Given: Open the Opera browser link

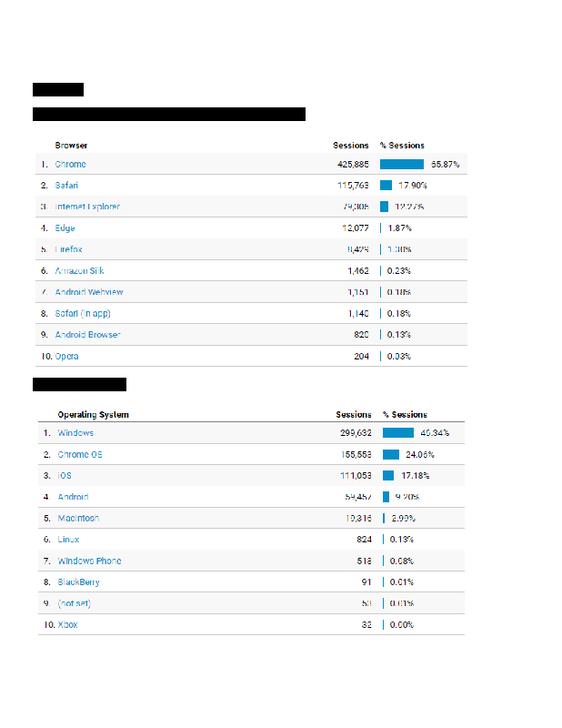Looking at the screenshot, I should tap(66, 356).
